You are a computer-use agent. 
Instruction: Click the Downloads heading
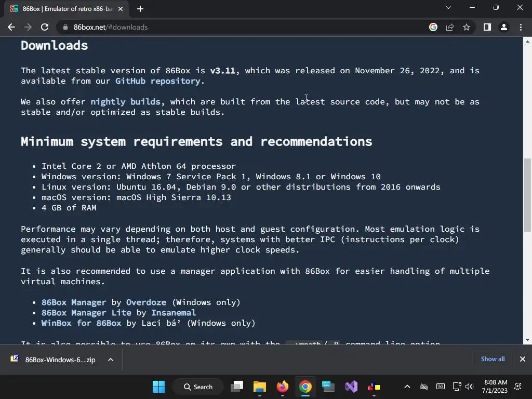point(54,46)
